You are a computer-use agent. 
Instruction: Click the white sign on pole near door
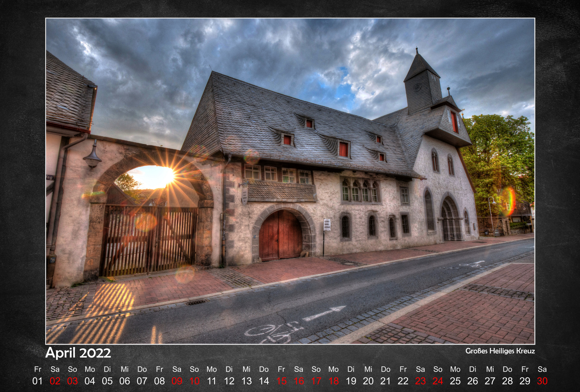pyautogui.click(x=327, y=224)
